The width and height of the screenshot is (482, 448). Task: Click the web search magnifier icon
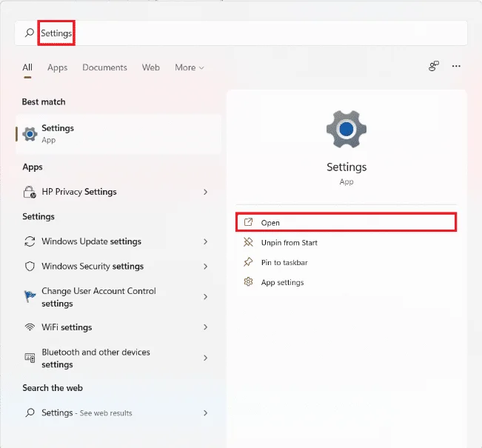30,412
